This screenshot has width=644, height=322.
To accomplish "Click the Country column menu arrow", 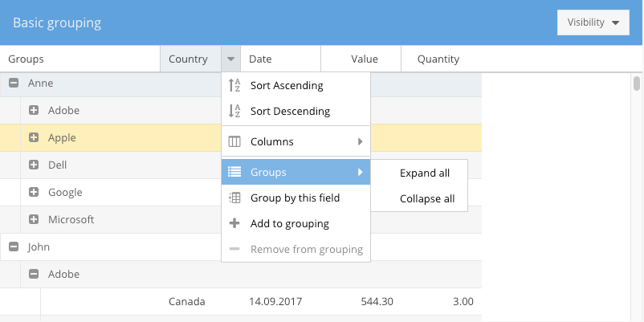I will pyautogui.click(x=230, y=59).
